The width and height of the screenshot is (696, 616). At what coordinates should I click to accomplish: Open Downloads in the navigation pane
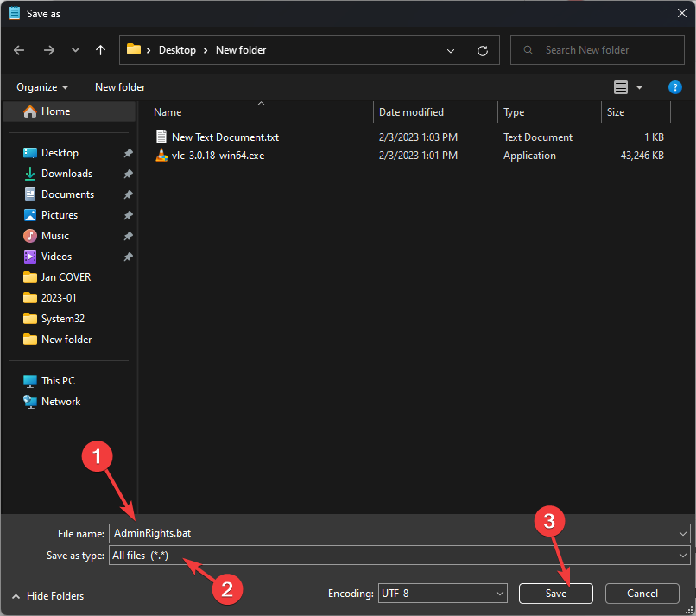coord(66,174)
